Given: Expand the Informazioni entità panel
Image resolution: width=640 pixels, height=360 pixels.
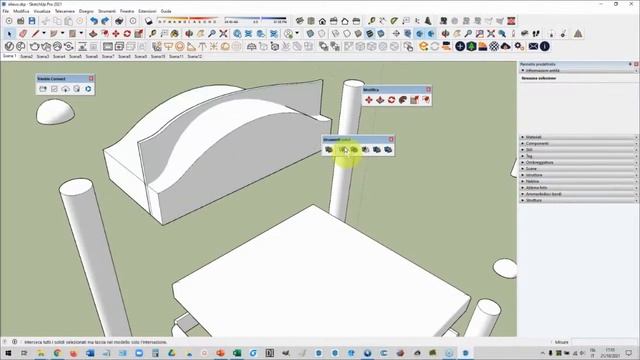Looking at the screenshot, I should point(579,71).
